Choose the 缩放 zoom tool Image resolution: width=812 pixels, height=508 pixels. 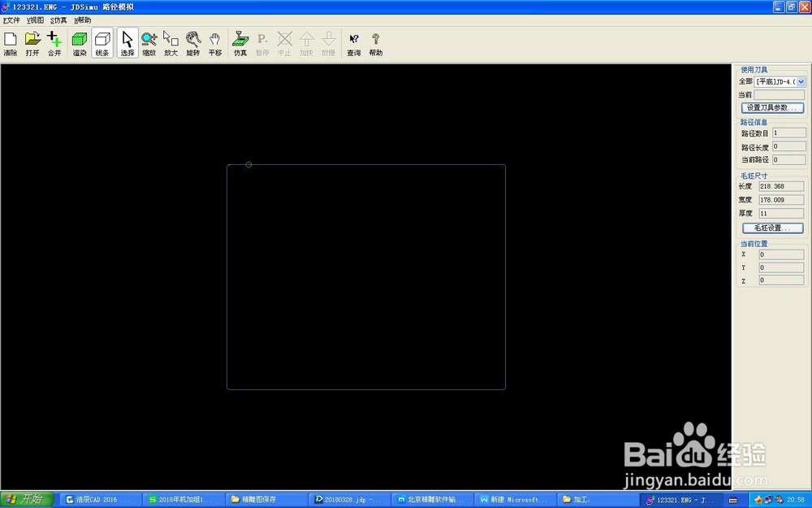149,44
